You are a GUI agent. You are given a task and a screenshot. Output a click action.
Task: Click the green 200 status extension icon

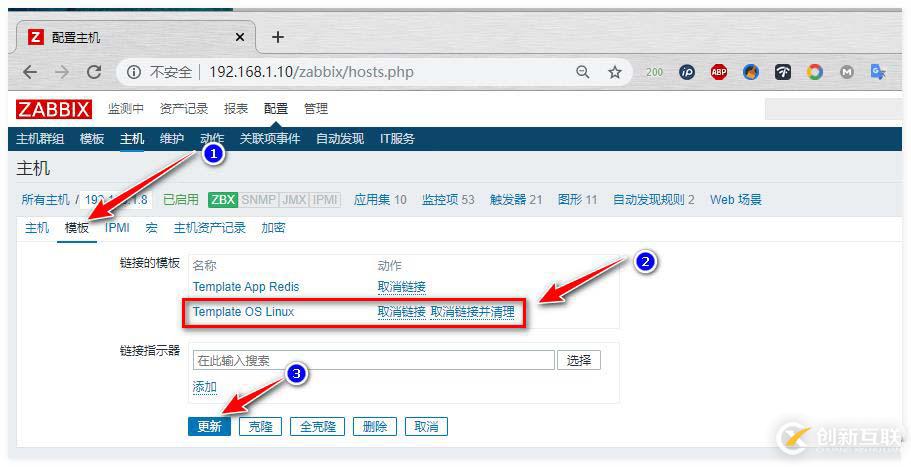[654, 72]
